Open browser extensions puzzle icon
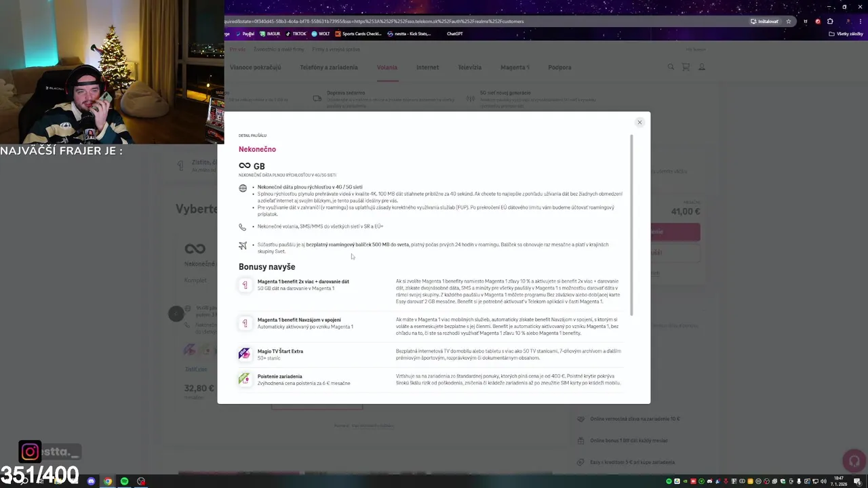 point(830,21)
